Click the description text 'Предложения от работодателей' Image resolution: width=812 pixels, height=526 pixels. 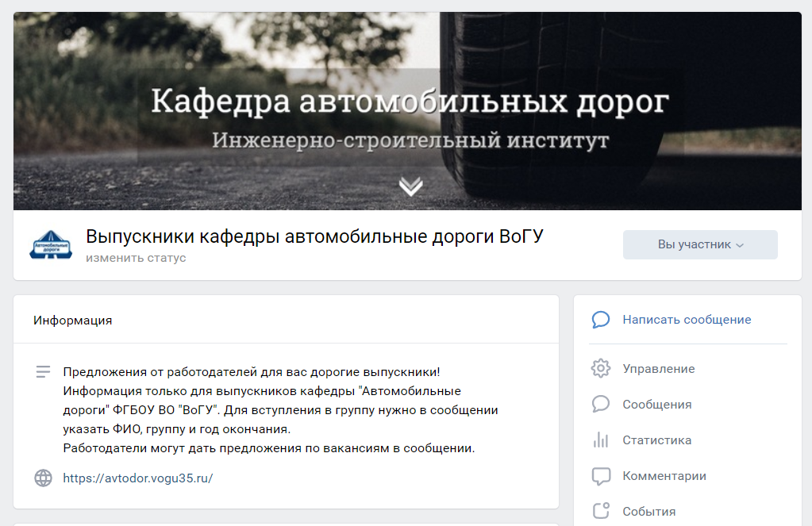tap(162, 372)
